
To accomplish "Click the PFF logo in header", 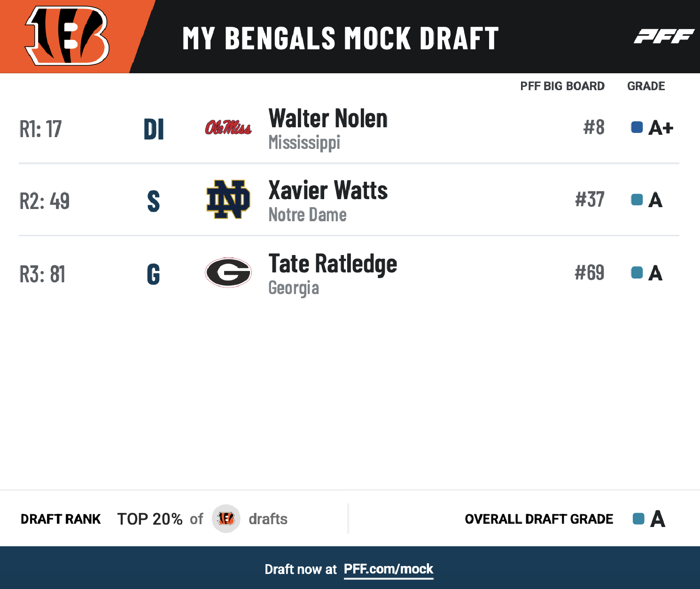I will tap(664, 36).
